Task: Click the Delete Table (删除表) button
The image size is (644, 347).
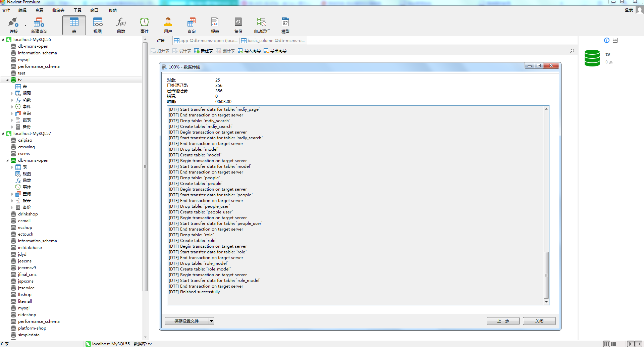Action: (225, 51)
